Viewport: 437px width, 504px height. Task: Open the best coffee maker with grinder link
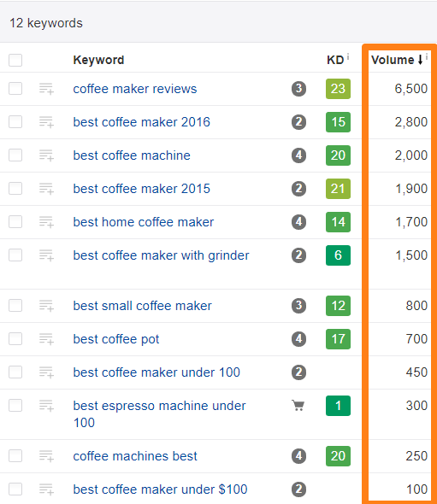[161, 255]
